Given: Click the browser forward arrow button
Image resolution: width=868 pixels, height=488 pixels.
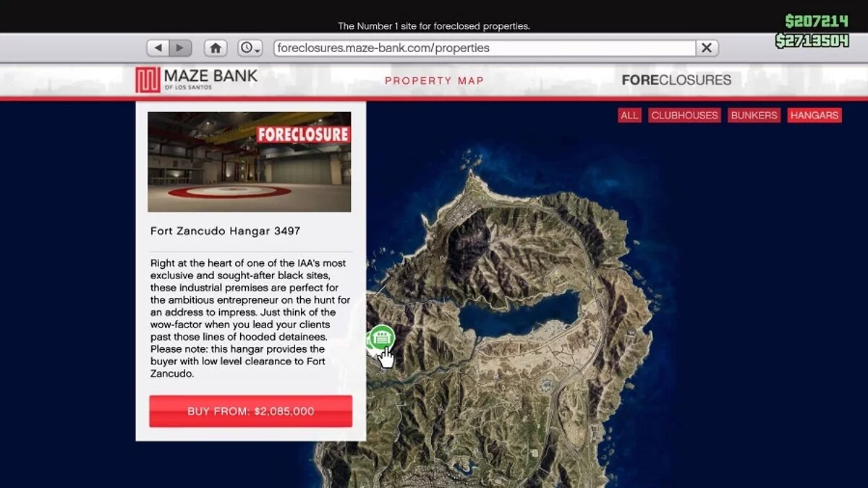Looking at the screenshot, I should click(x=179, y=48).
